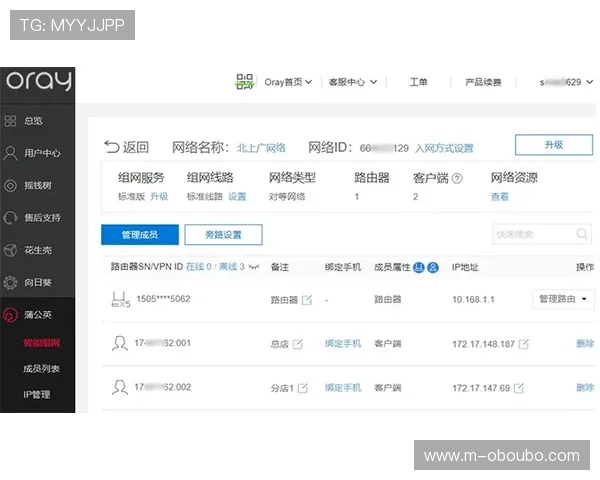
Task: Click the user icon for member :001
Action: [x=120, y=343]
